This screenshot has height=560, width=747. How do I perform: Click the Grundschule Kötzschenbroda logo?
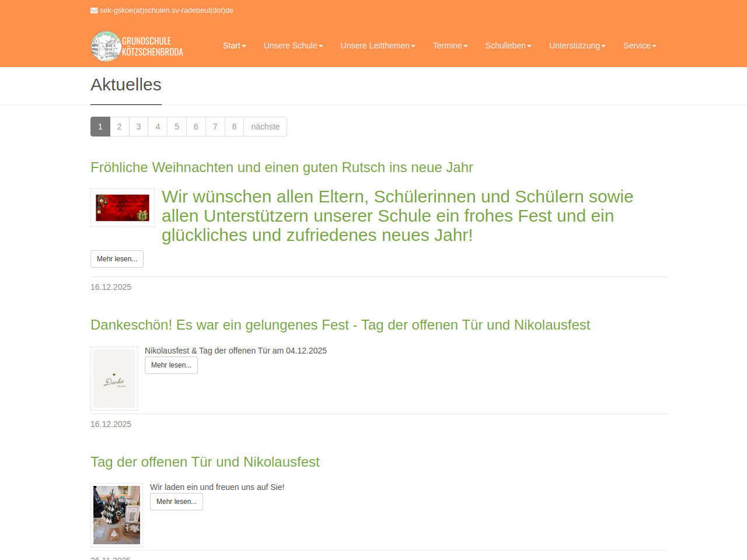pyautogui.click(x=137, y=46)
